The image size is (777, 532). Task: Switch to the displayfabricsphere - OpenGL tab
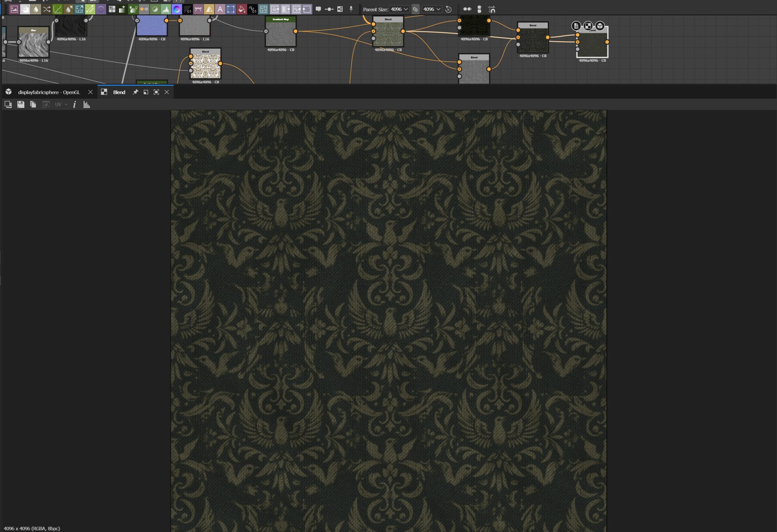49,92
